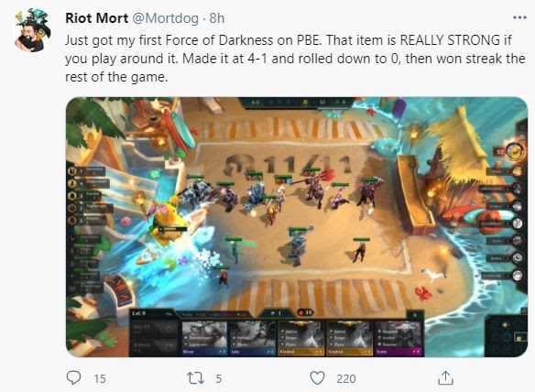Click the reply speech bubble icon
Viewport: 535px width, 392px height.
point(73,377)
